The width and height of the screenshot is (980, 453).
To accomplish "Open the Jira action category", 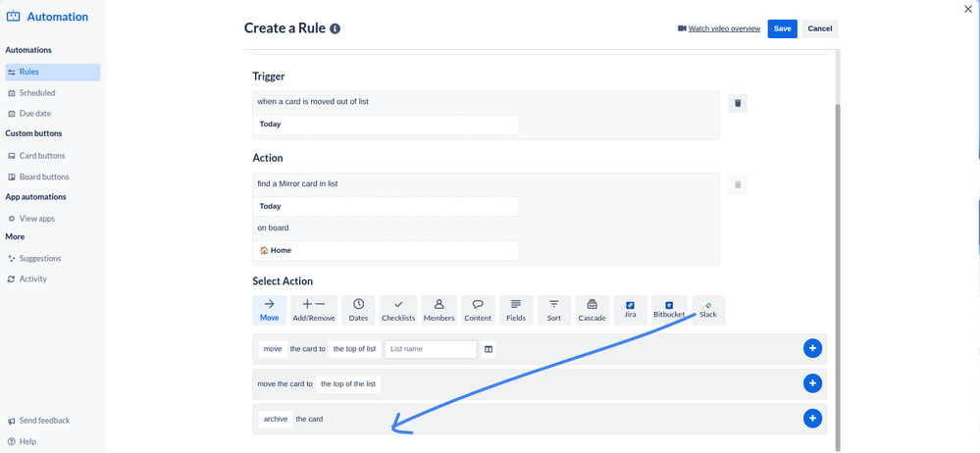I will 630,310.
